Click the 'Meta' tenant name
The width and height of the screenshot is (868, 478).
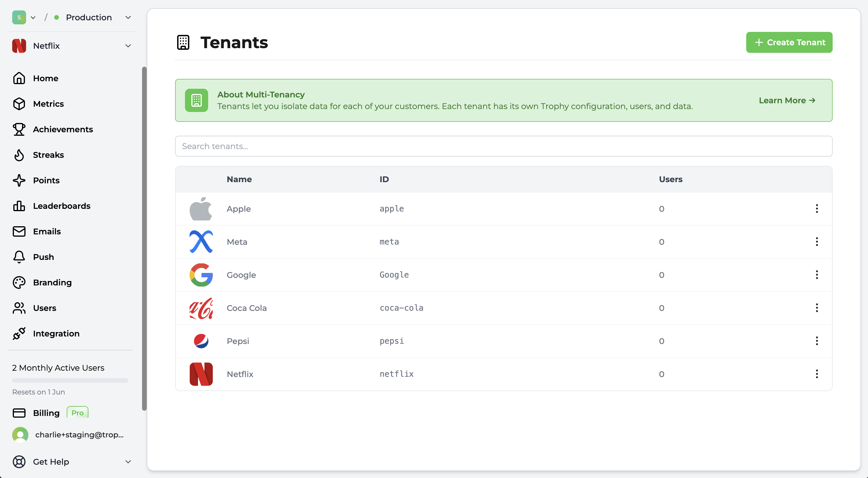point(237,242)
